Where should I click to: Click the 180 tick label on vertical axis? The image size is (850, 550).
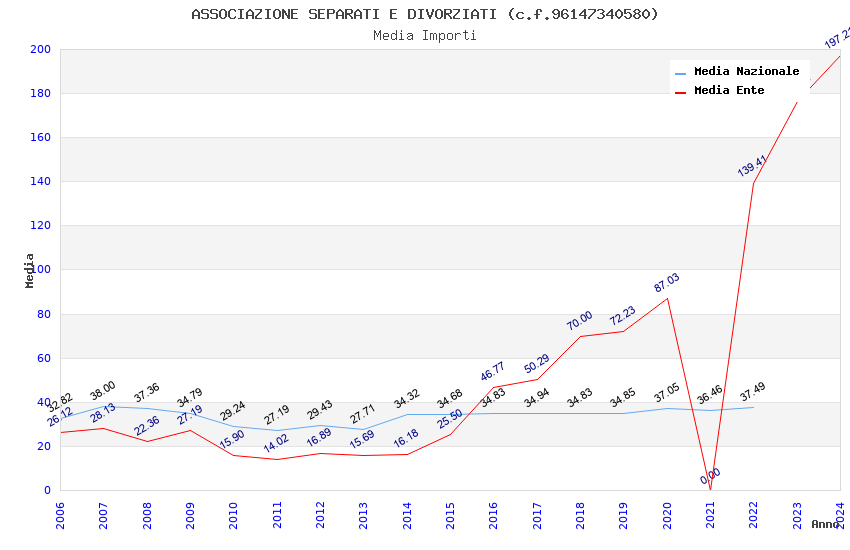(x=41, y=93)
